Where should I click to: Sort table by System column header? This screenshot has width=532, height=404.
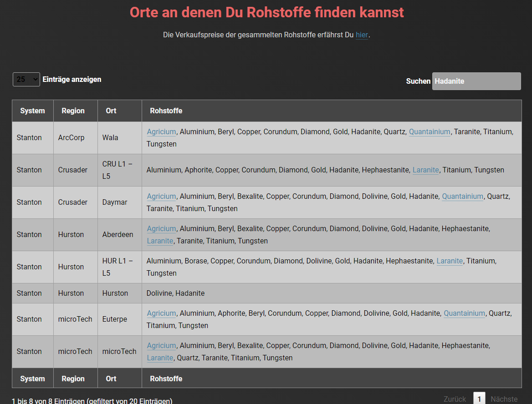(33, 111)
